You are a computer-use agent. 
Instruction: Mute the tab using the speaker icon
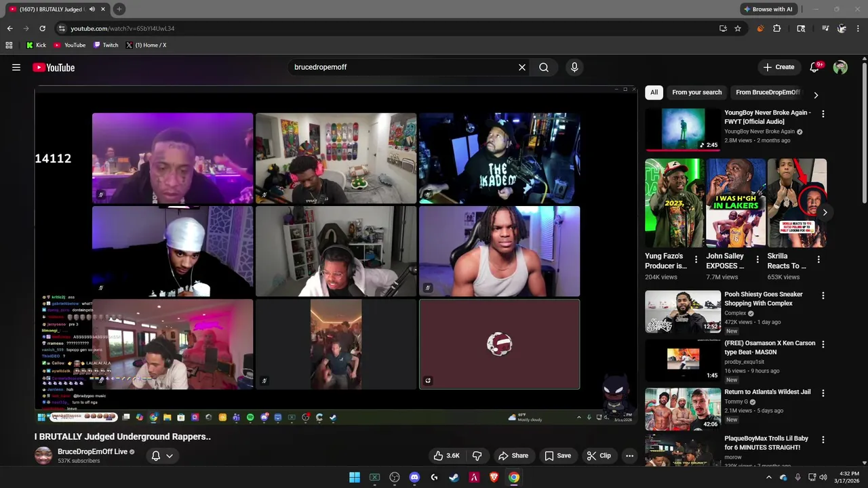coord(92,9)
